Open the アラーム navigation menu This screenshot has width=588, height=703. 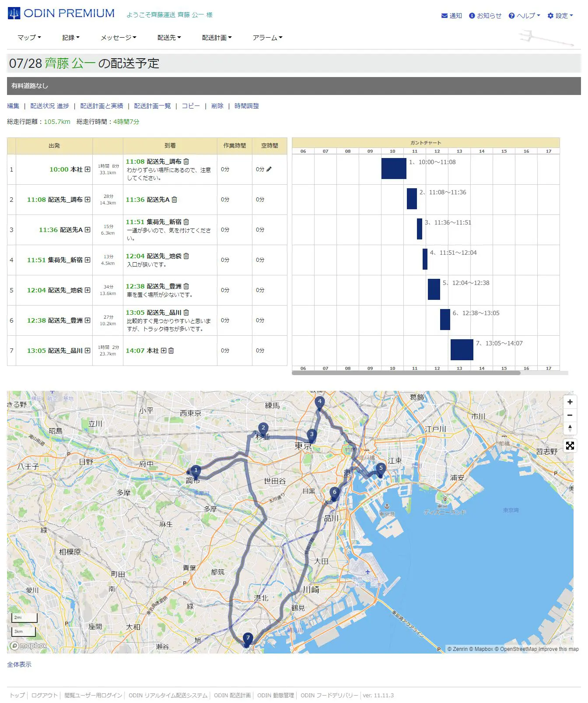coord(267,38)
